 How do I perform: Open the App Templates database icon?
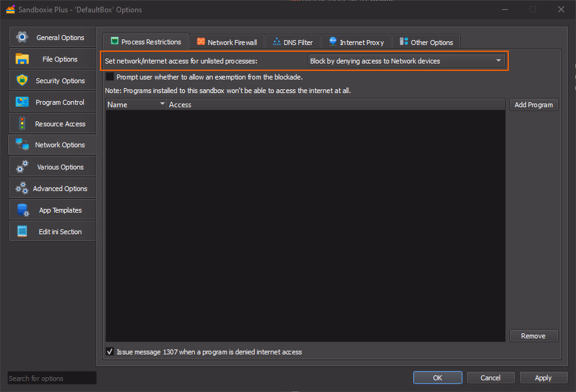[22, 210]
